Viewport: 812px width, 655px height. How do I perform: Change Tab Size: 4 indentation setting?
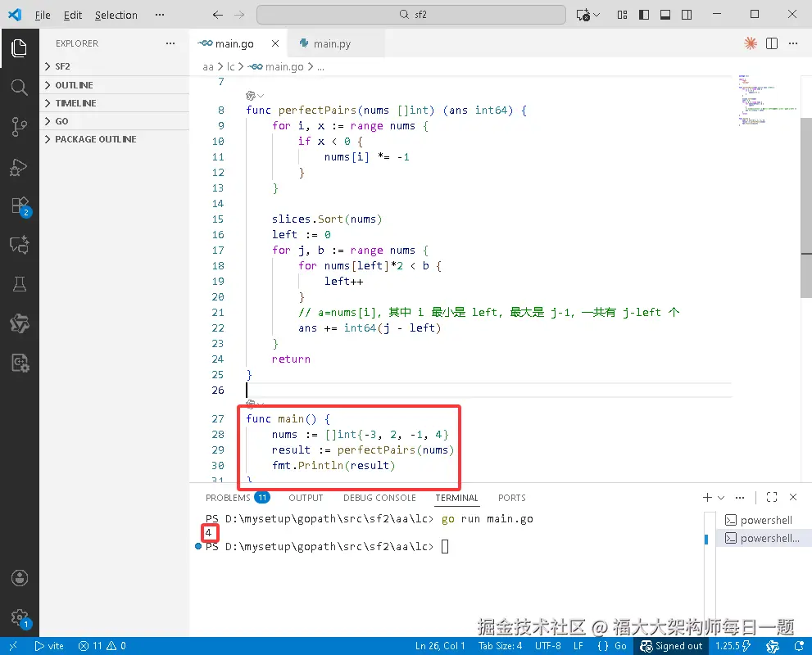(500, 646)
